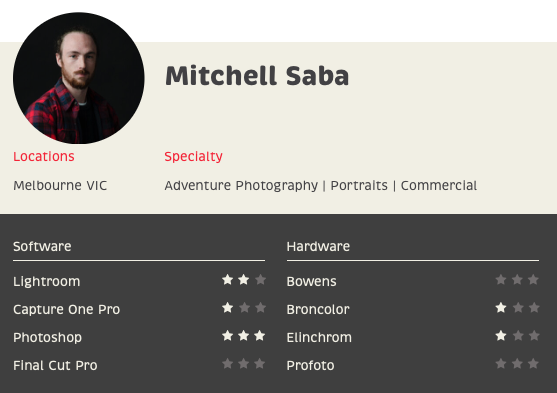Select Broncolor second rating star

[x=518, y=307]
